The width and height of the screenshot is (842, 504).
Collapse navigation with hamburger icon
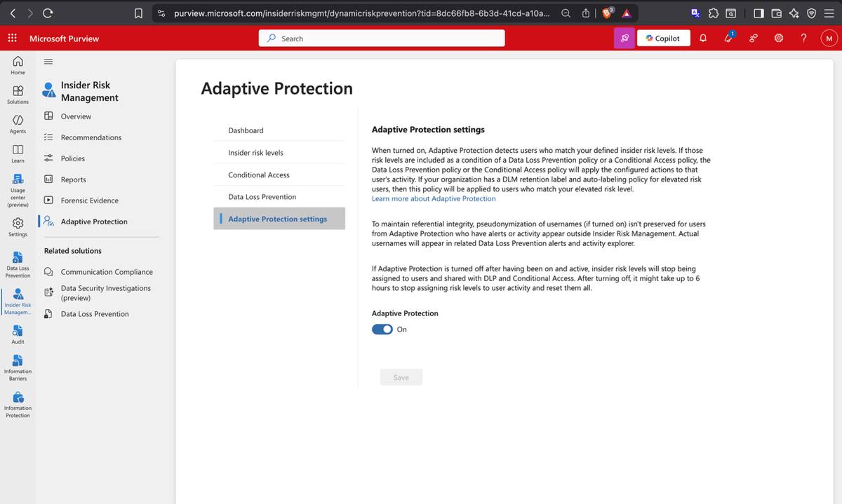click(x=48, y=61)
